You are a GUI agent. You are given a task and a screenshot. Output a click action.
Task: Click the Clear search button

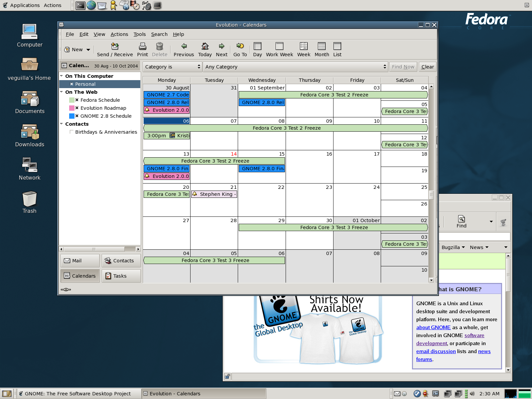(x=427, y=67)
